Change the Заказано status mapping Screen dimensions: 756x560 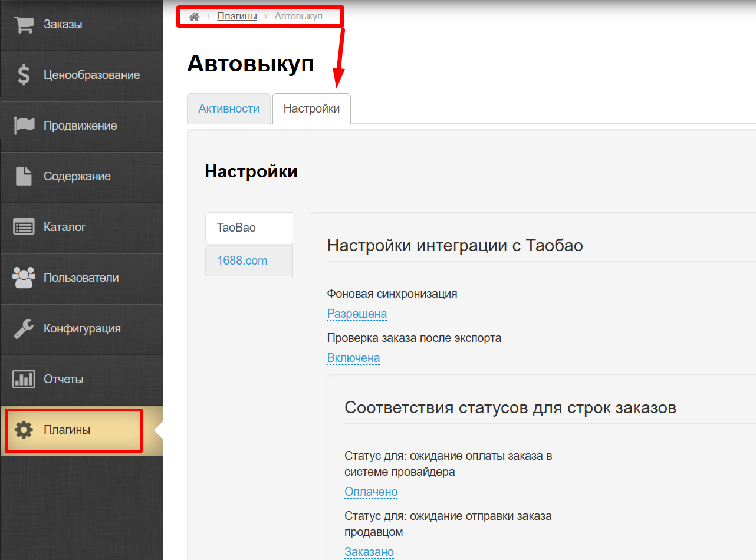click(x=369, y=552)
